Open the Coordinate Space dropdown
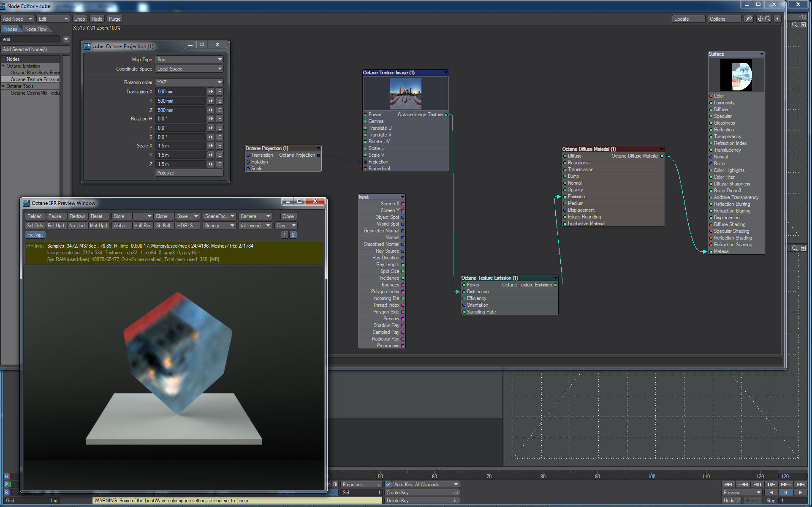Screen dimensions: 812x507 (x=189, y=69)
